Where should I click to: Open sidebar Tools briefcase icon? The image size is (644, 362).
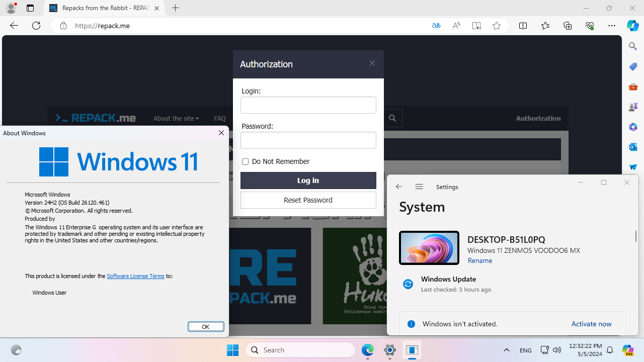[x=633, y=86]
